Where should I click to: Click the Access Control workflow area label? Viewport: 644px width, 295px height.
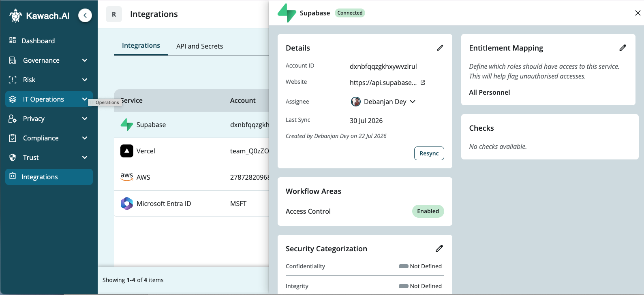pyautogui.click(x=308, y=211)
